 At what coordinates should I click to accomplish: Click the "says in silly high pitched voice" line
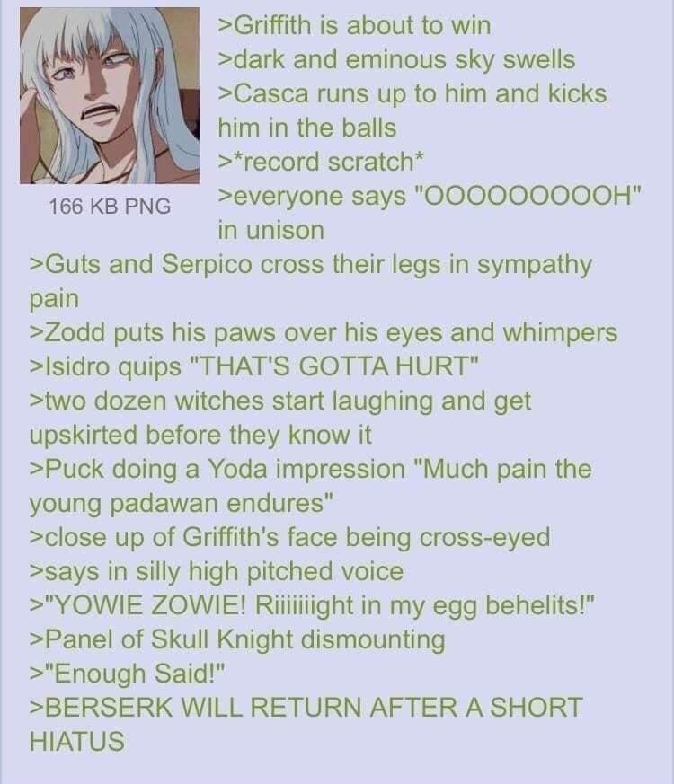217,571
